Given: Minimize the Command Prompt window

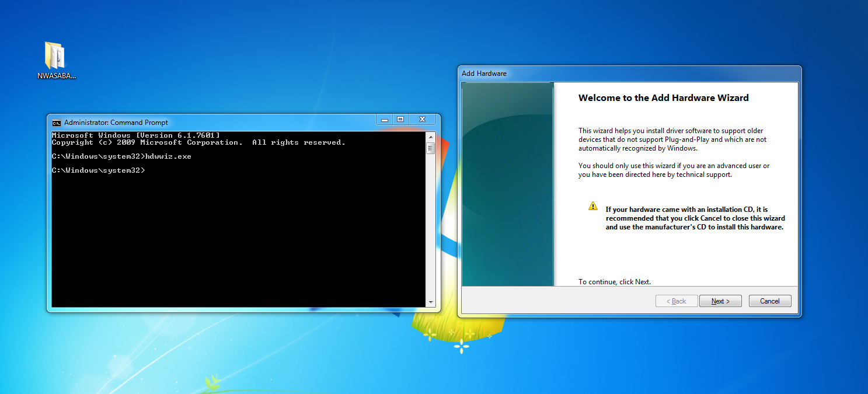Looking at the screenshot, I should tap(384, 119).
